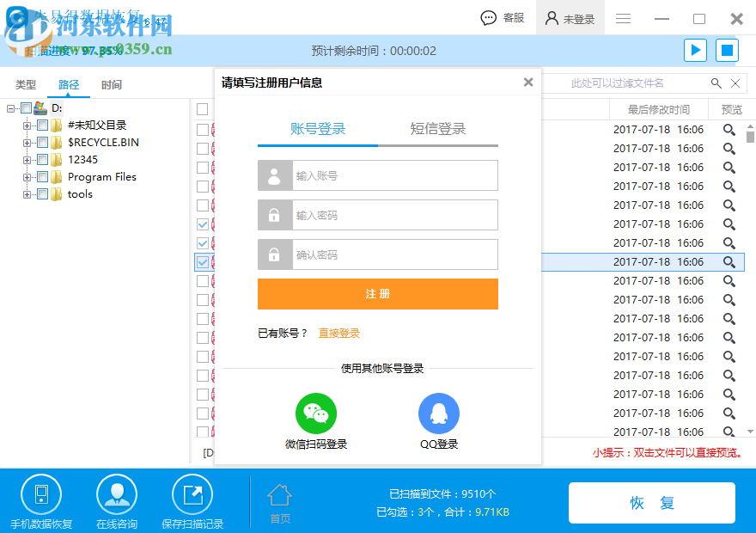Resume scanning with the play icon
The image size is (756, 533).
coord(695,50)
